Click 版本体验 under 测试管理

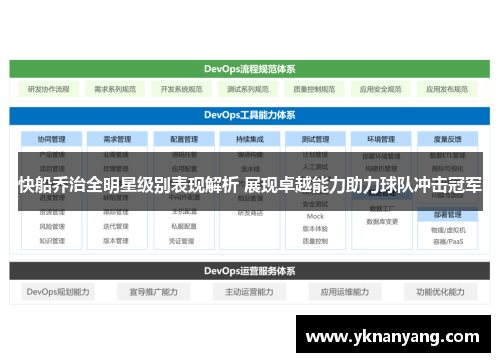[315, 229]
